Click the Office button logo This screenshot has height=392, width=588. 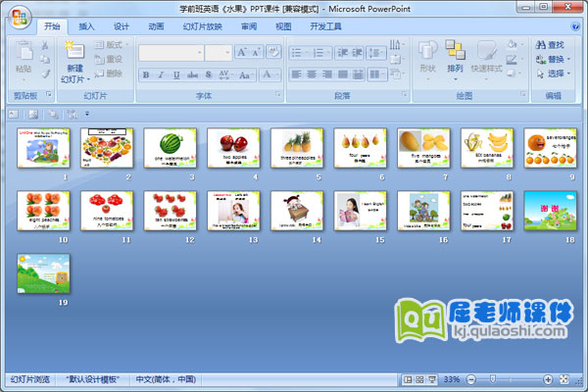coord(20,18)
